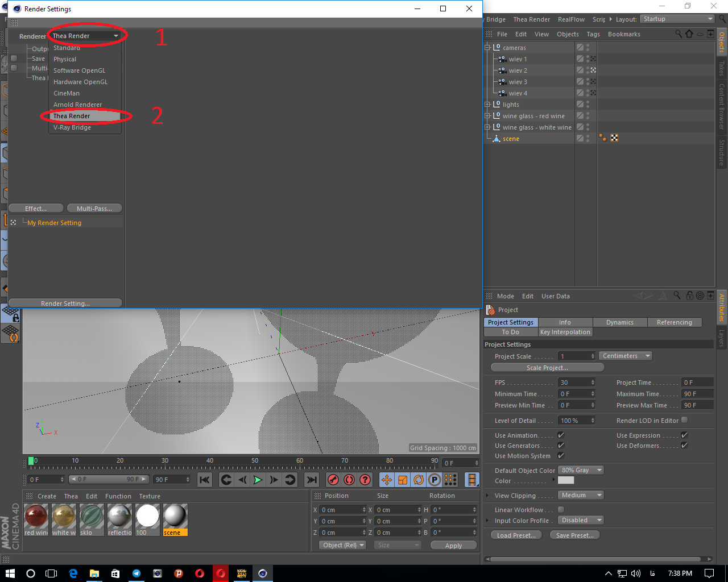Toggle Use Deformers checkbox

pyautogui.click(x=684, y=445)
